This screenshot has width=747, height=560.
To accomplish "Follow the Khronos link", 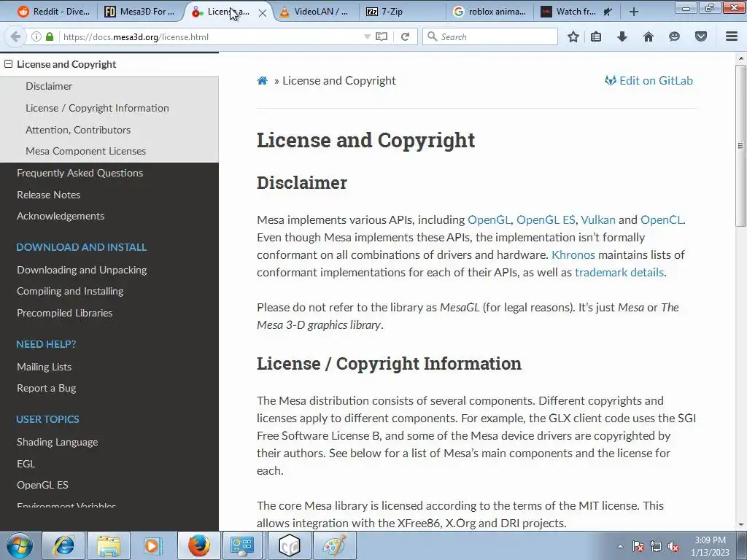I will [x=573, y=254].
